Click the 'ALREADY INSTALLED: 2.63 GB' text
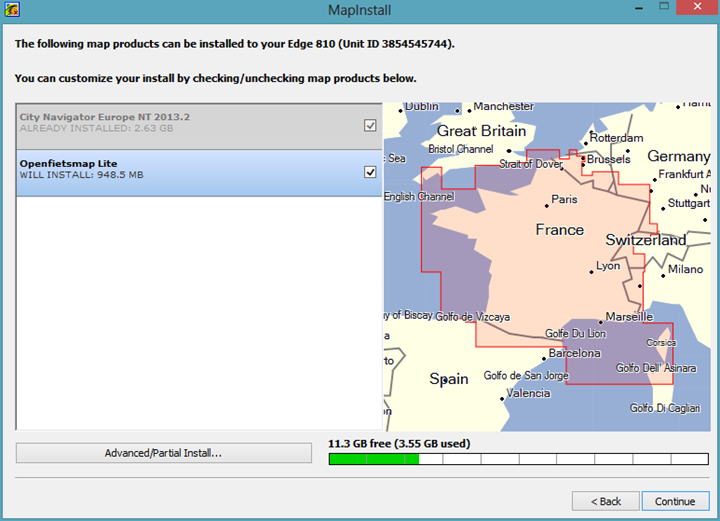 coord(96,129)
